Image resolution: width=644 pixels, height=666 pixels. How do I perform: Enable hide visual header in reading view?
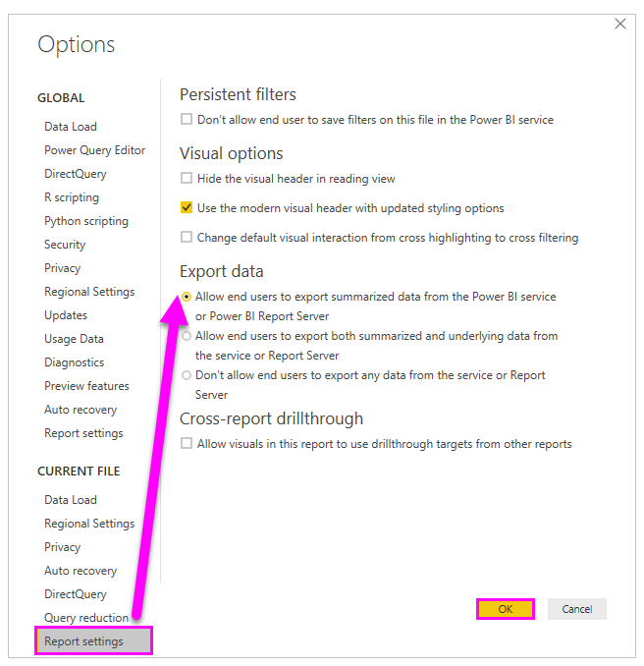click(x=187, y=178)
